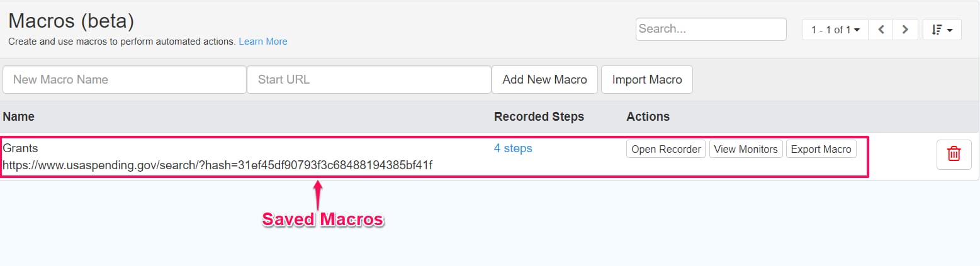Delete the Grants macro with trash icon
The height and width of the screenshot is (266, 980).
(954, 153)
